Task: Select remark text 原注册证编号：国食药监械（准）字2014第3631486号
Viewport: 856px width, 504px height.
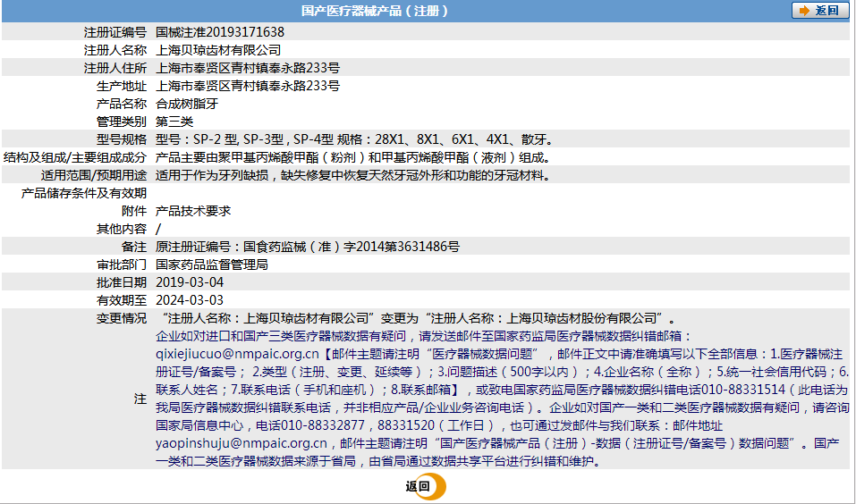Action: (308, 248)
